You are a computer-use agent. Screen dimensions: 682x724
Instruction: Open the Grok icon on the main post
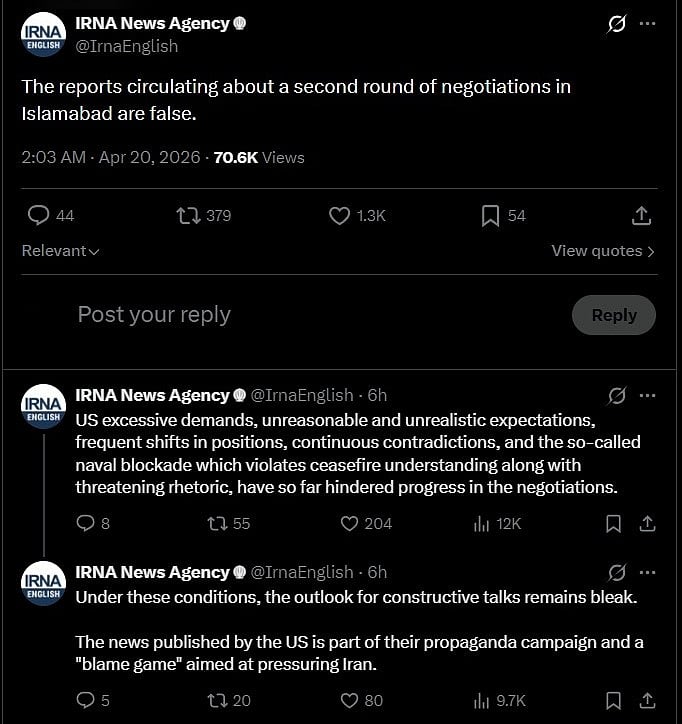tap(616, 24)
